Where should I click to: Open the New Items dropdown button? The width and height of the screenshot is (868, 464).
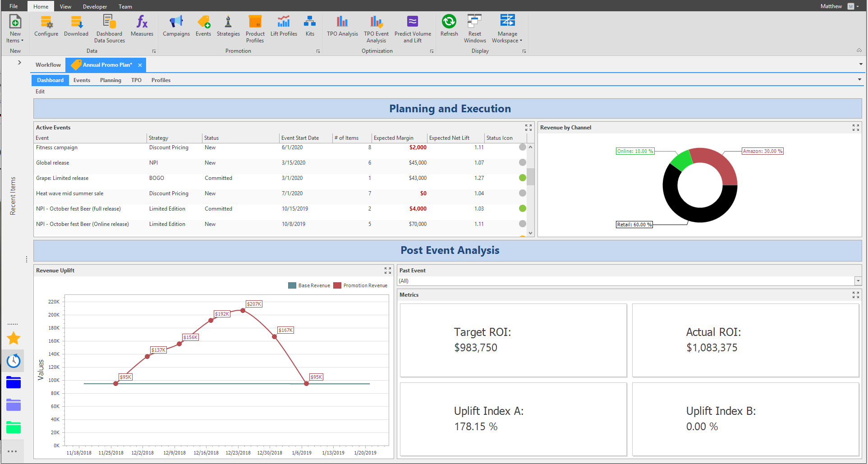tap(15, 28)
